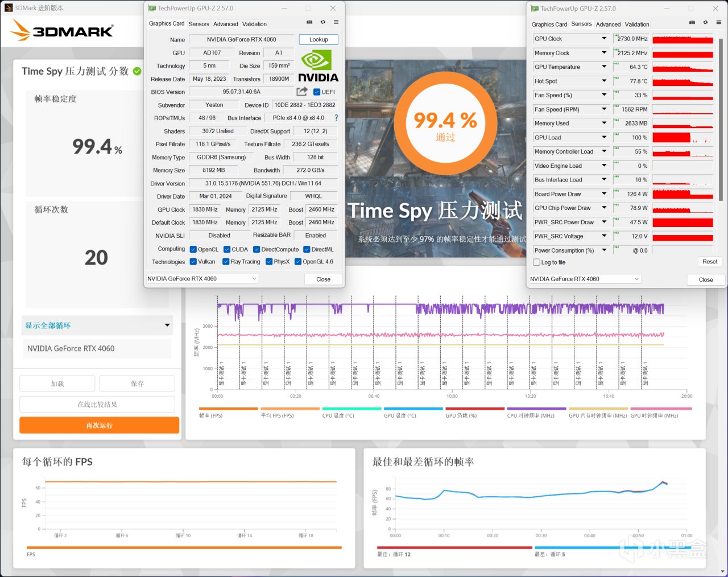Image resolution: width=728 pixels, height=577 pixels.
Task: Click the orange 再次运行 button
Action: [100, 425]
